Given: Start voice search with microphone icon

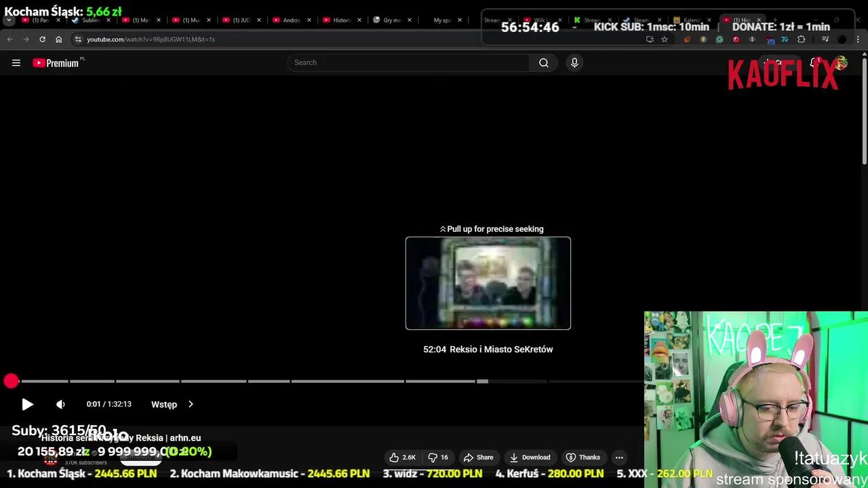Looking at the screenshot, I should (574, 62).
